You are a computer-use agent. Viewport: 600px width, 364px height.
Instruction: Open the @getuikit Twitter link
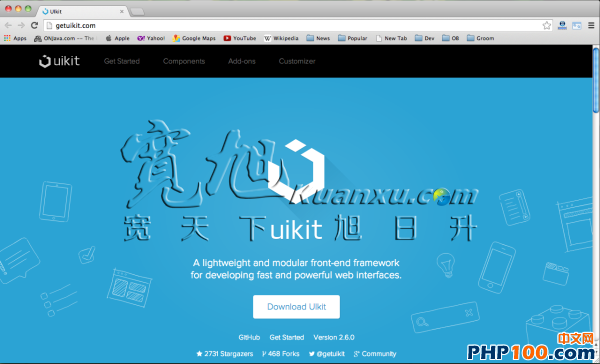pos(327,354)
